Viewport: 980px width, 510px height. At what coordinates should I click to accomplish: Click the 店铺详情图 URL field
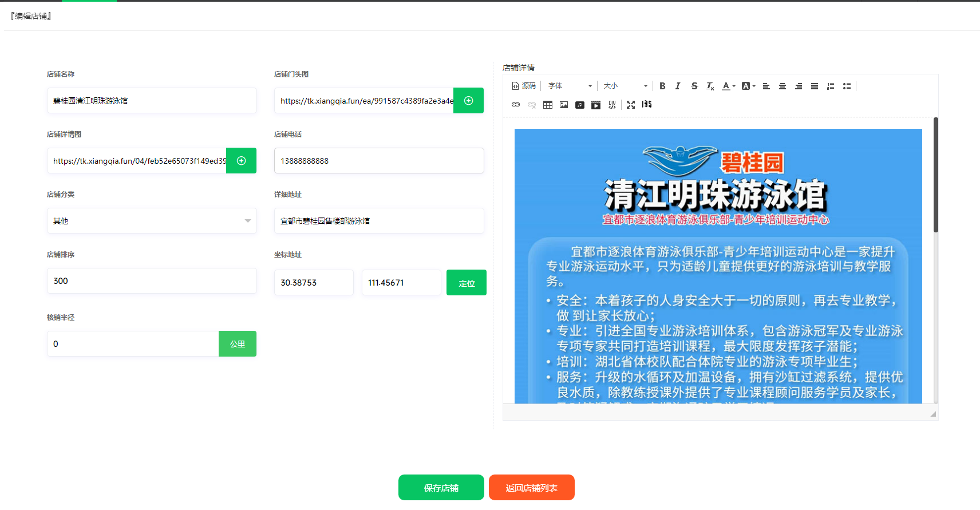tap(137, 161)
